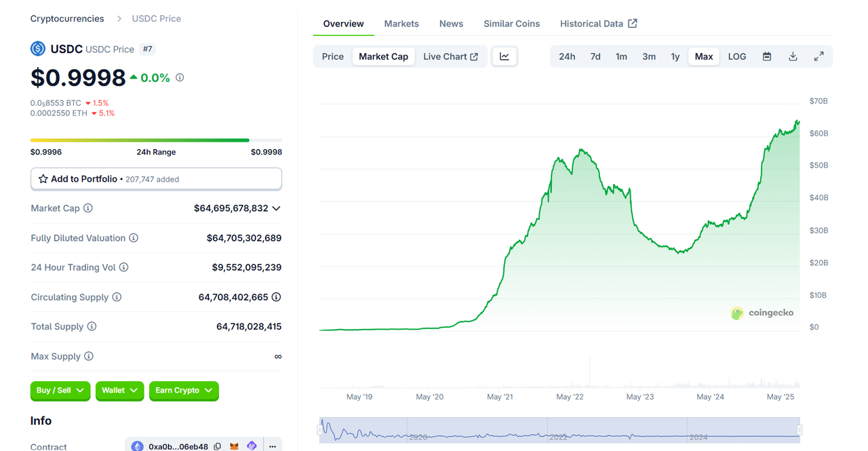This screenshot has width=868, height=451.
Task: Set the chart range to 3m
Action: coord(649,56)
